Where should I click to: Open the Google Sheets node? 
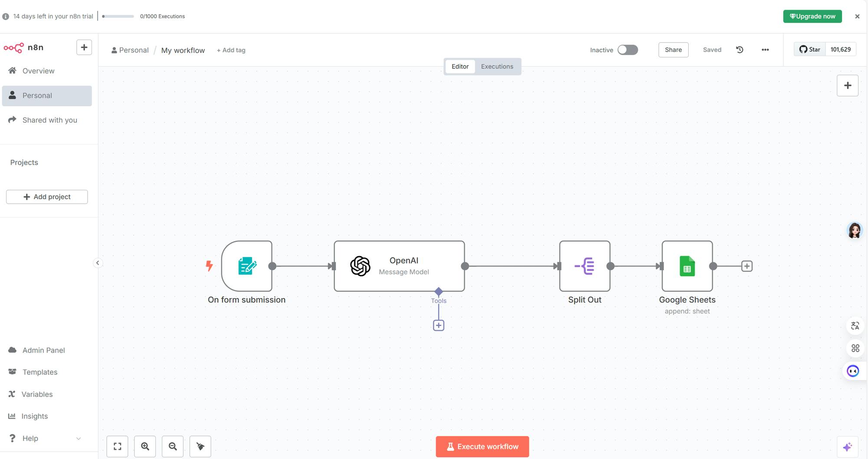click(687, 266)
